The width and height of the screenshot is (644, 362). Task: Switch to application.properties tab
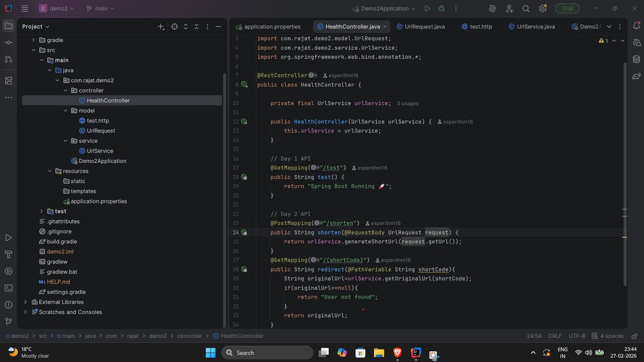(x=268, y=26)
